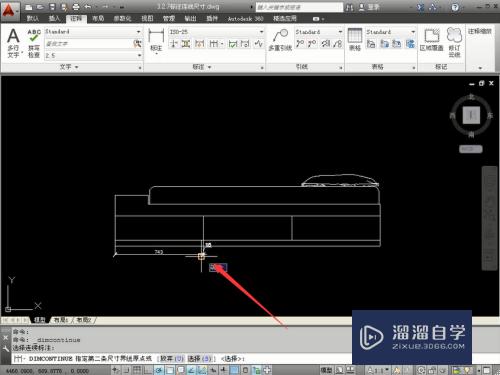Click the find text input field
This screenshot has height=375, width=500.
pos(89,44)
